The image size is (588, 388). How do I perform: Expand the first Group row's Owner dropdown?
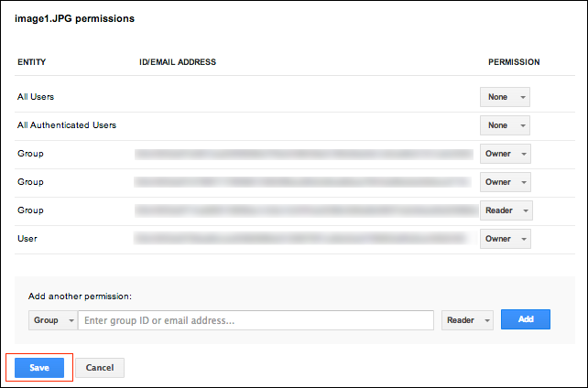coord(506,154)
